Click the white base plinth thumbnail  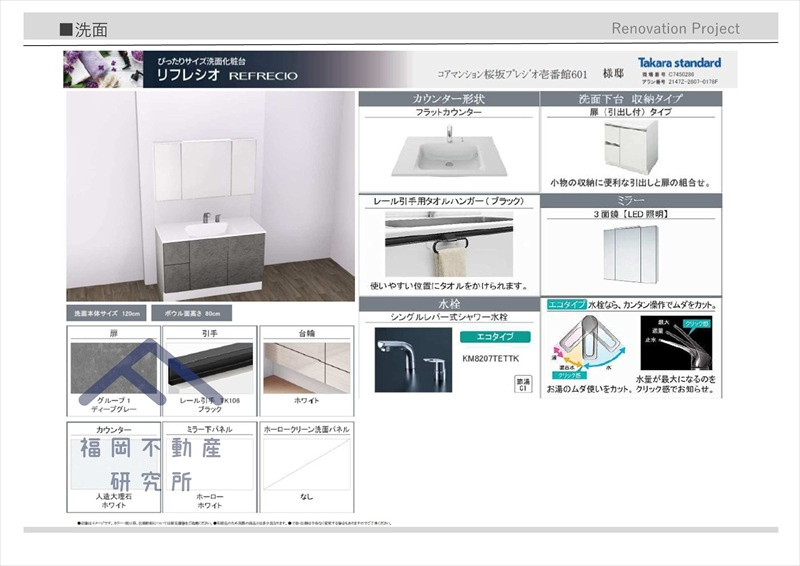pyautogui.click(x=307, y=368)
